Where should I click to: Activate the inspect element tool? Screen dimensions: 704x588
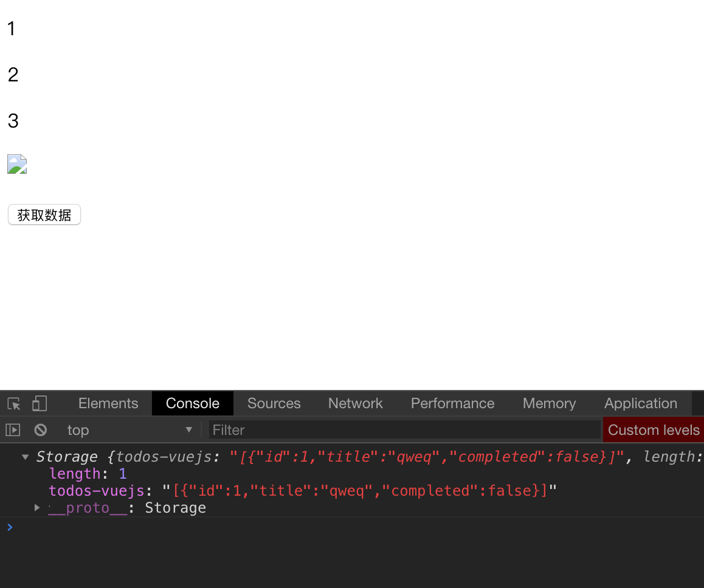tap(13, 403)
